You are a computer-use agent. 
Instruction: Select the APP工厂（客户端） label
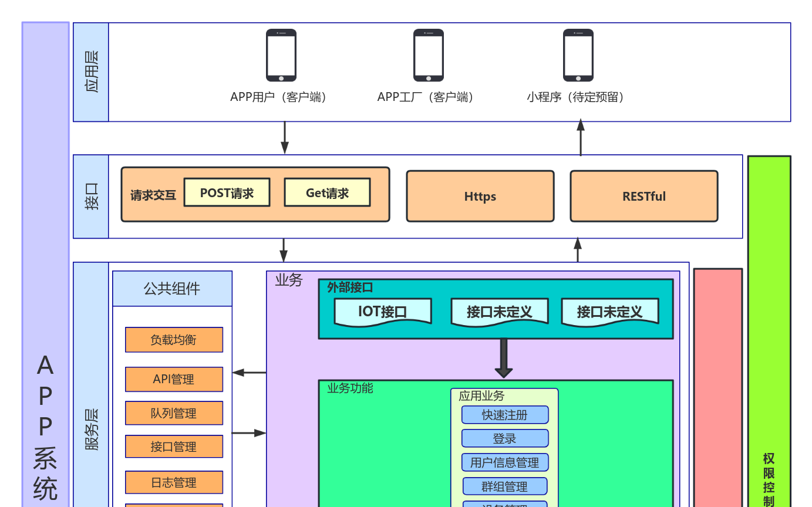(x=429, y=97)
